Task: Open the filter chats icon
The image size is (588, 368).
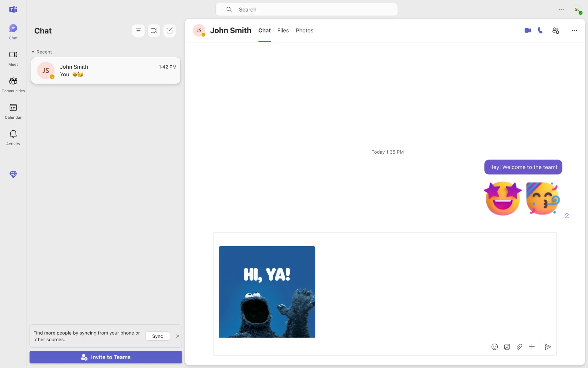Action: (138, 31)
